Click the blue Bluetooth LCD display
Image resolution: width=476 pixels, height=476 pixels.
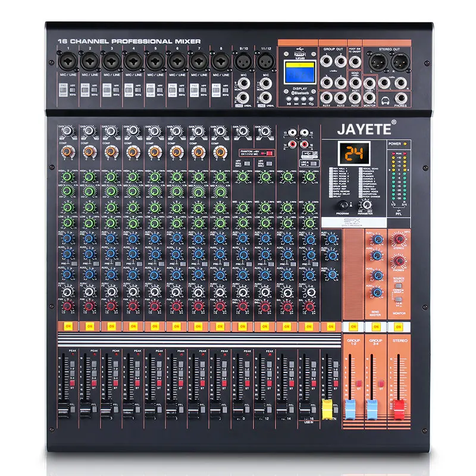(x=300, y=72)
